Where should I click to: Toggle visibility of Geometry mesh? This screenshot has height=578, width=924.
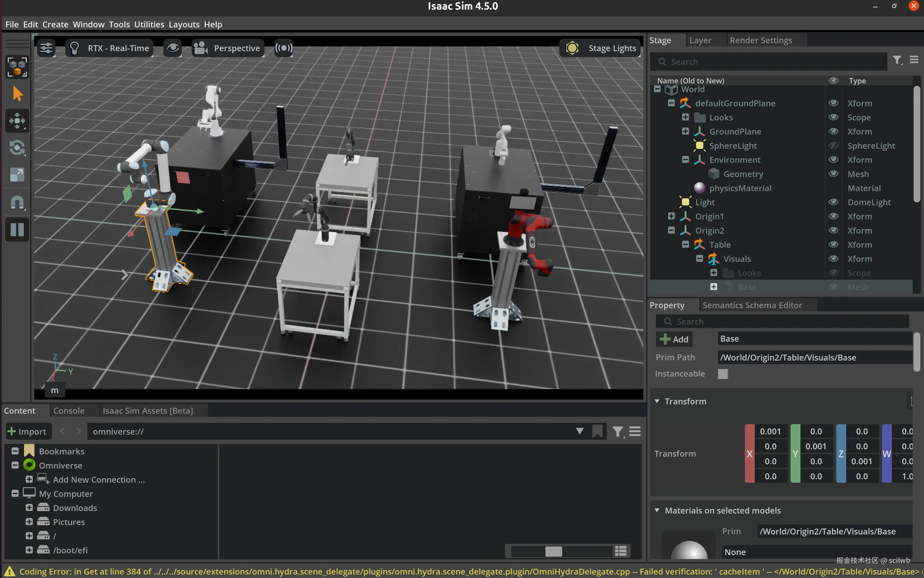click(833, 174)
